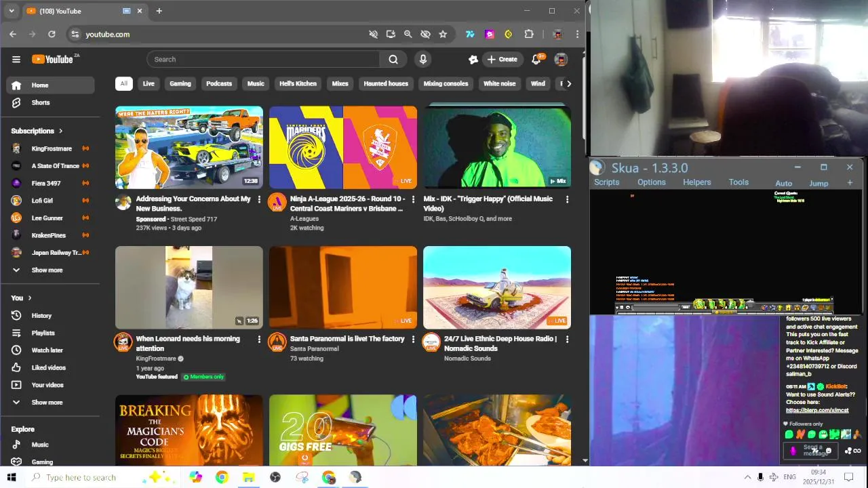Click the zoom magnifier in the address bar

pyautogui.click(x=408, y=34)
